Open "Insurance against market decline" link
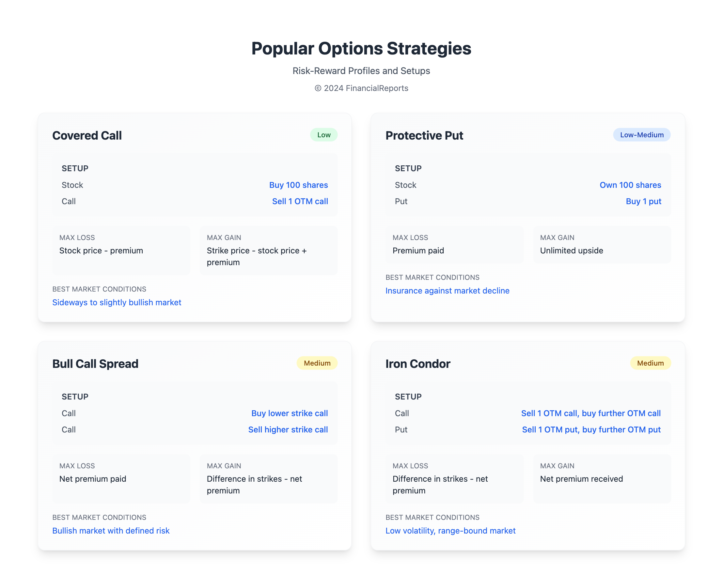Viewport: 723px width, 588px height. (x=447, y=291)
